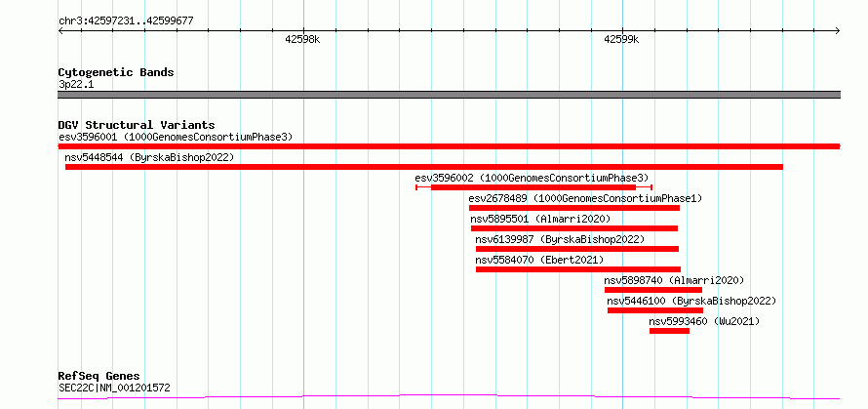Click the nsv5993460 (Wu2021) label
Viewport: 868px width, 409px height.
coord(704,321)
